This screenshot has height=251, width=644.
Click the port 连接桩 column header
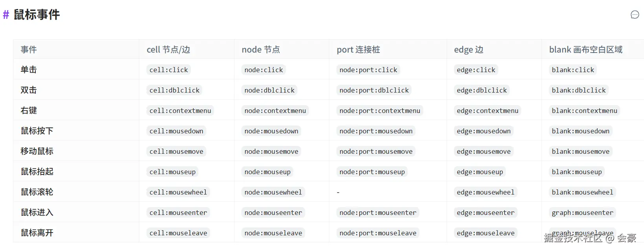click(359, 49)
